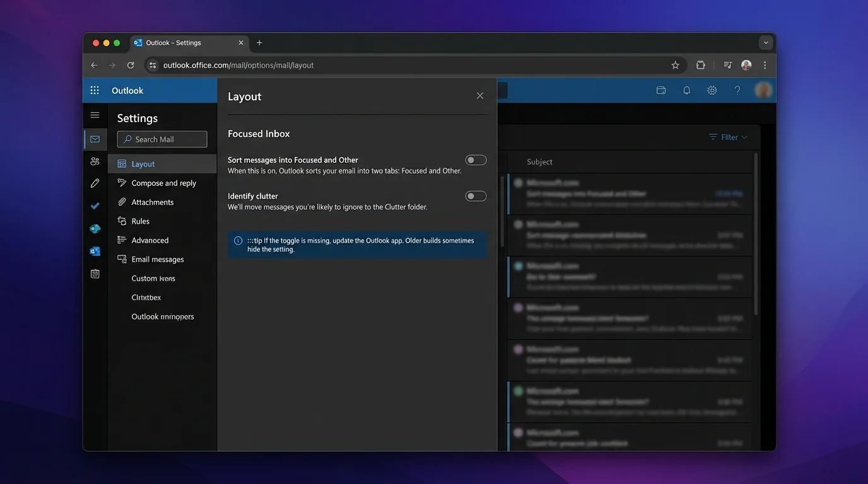Open the browser tab search chevron
This screenshot has height=484, width=868.
click(x=765, y=42)
